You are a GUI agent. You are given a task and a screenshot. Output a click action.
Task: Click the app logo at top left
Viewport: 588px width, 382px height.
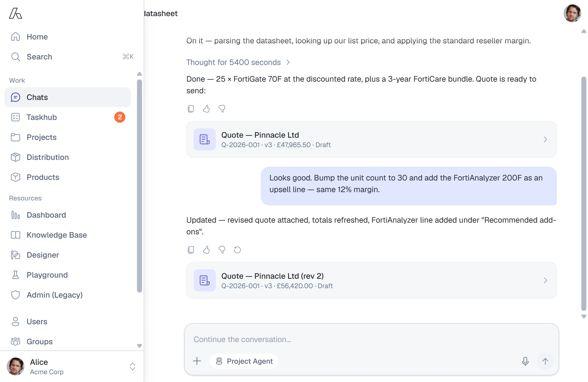pos(16,13)
